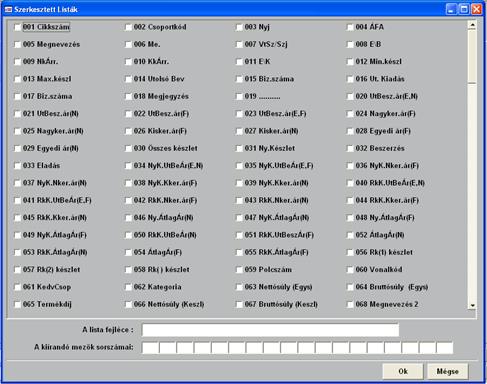Tick the 001 Cikkszám checkbox
This screenshot has height=384, width=487.
tap(17, 27)
